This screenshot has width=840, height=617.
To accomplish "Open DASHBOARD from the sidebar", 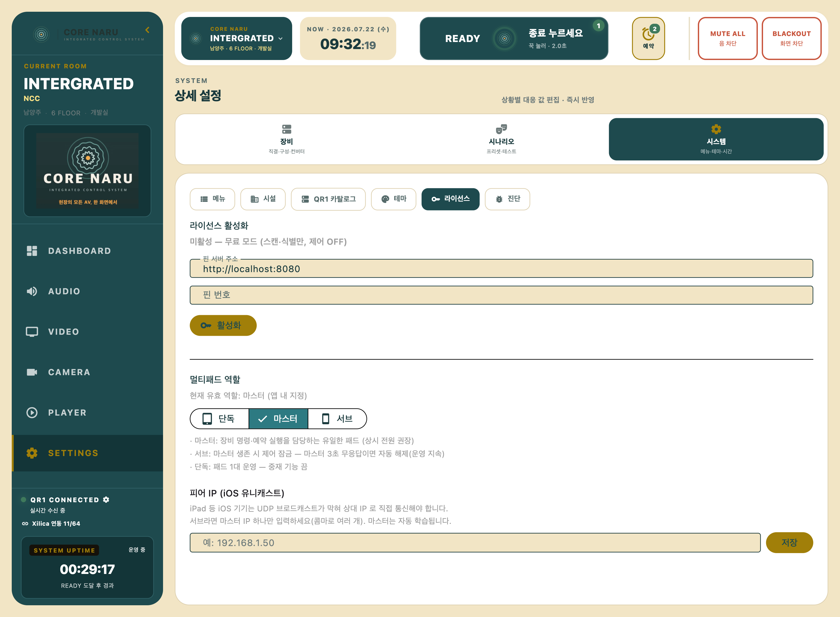I will (87, 251).
